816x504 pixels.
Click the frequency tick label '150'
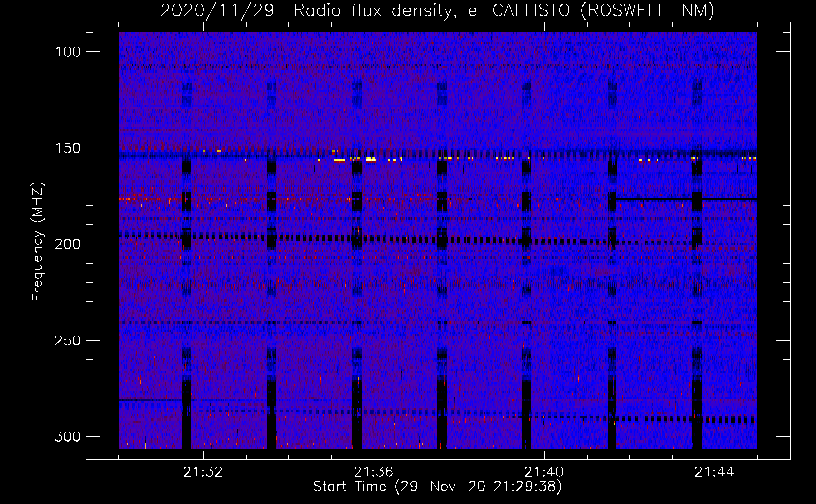[68, 148]
